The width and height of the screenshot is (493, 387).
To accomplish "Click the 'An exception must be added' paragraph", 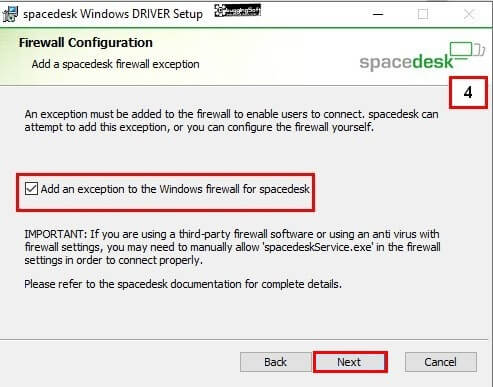I will point(231,121).
